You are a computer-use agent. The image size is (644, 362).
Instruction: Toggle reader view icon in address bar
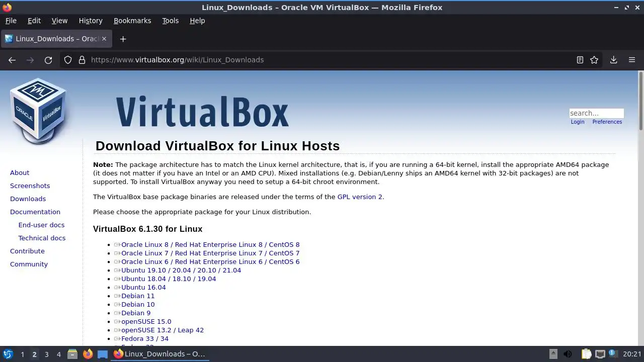(x=580, y=60)
